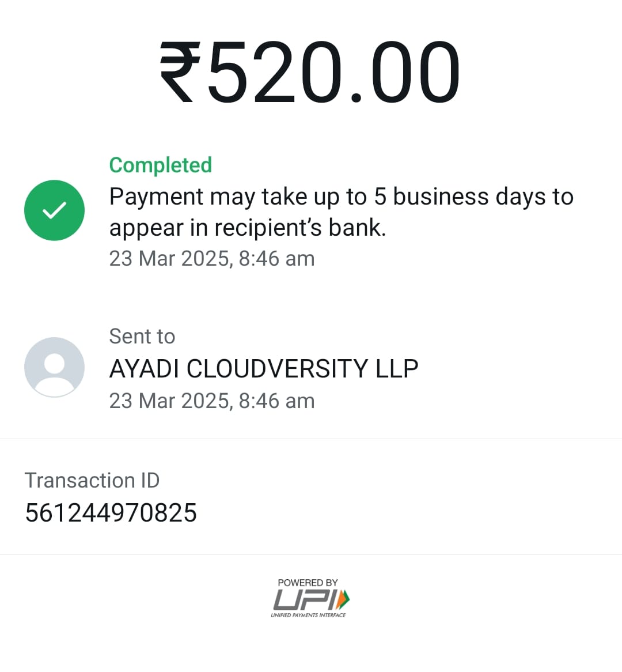Click the green Completed status label
The height and width of the screenshot is (672, 622).
pyautogui.click(x=161, y=165)
